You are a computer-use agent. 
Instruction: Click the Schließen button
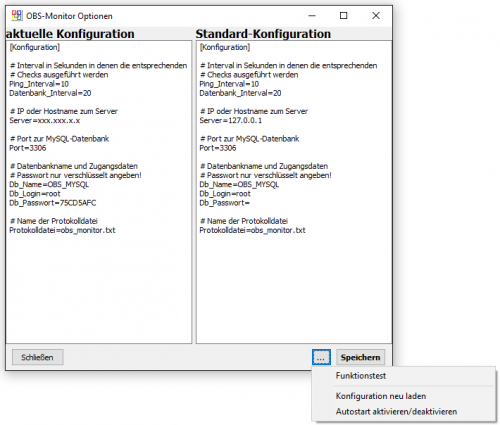coord(37,357)
